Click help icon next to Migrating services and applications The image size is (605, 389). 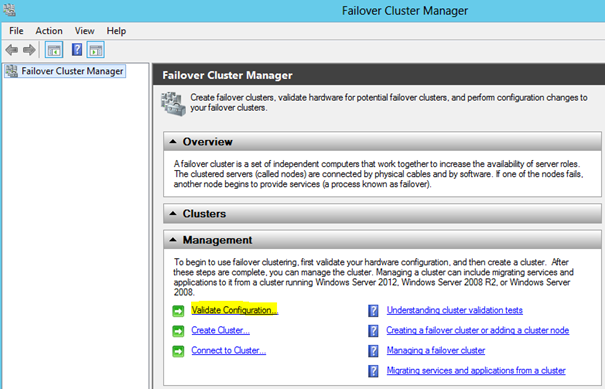(x=373, y=371)
